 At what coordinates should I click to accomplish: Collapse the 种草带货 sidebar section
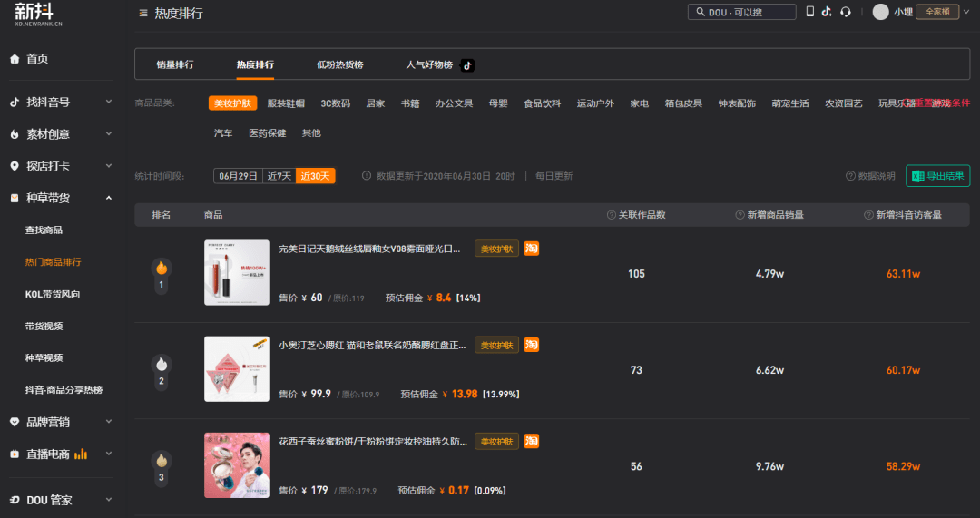(109, 198)
